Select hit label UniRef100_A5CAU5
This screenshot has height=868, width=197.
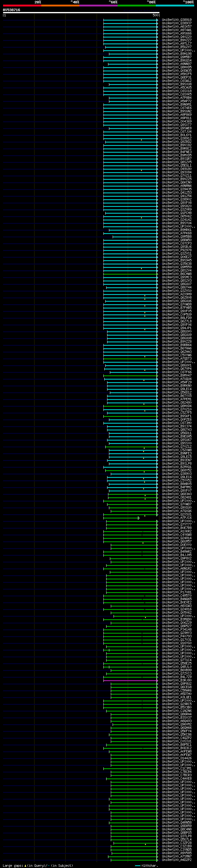pos(176,88)
